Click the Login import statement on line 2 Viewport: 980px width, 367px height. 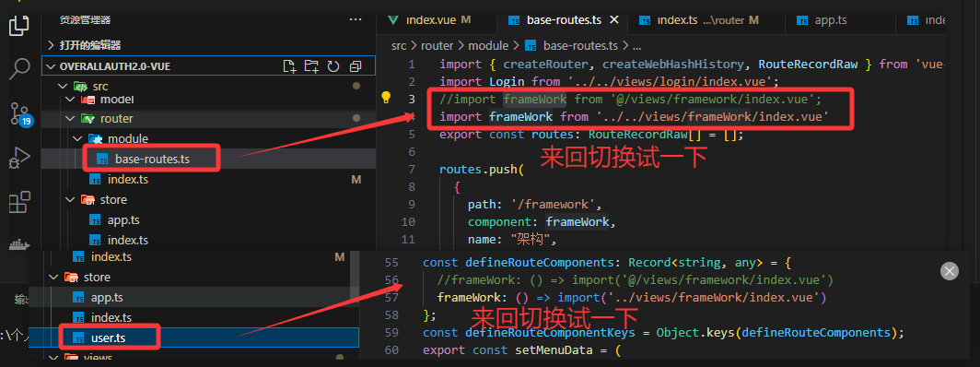pos(610,81)
